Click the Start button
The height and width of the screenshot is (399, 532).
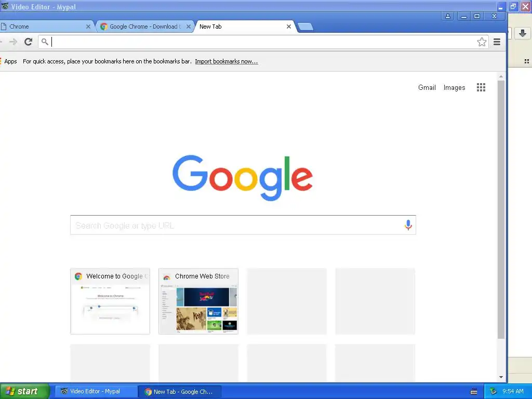25,391
